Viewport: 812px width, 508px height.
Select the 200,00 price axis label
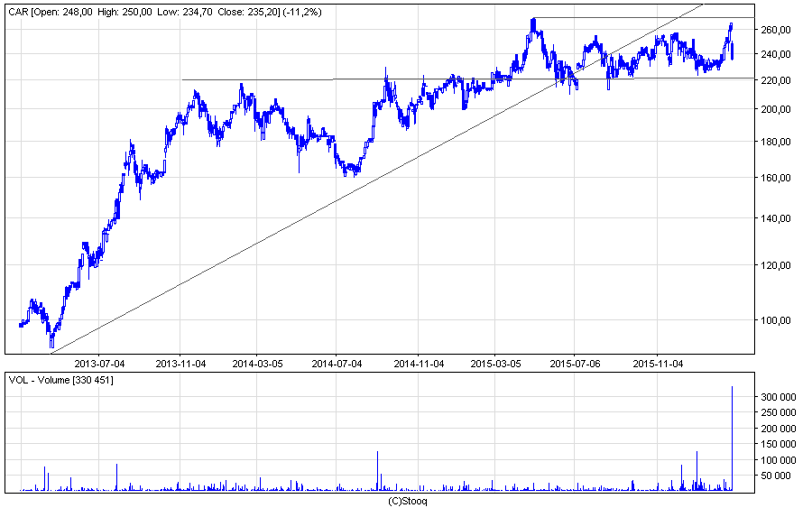(776, 109)
